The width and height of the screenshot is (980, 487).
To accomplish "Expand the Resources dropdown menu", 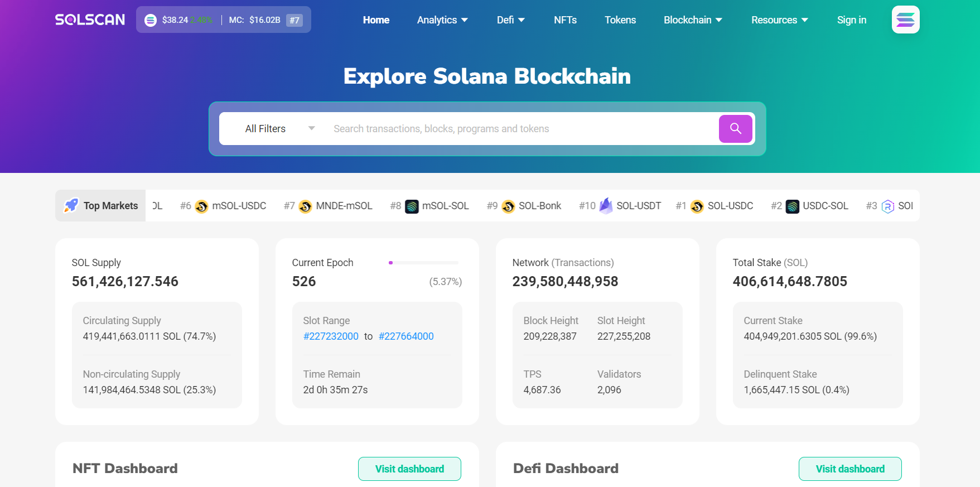I will (780, 20).
